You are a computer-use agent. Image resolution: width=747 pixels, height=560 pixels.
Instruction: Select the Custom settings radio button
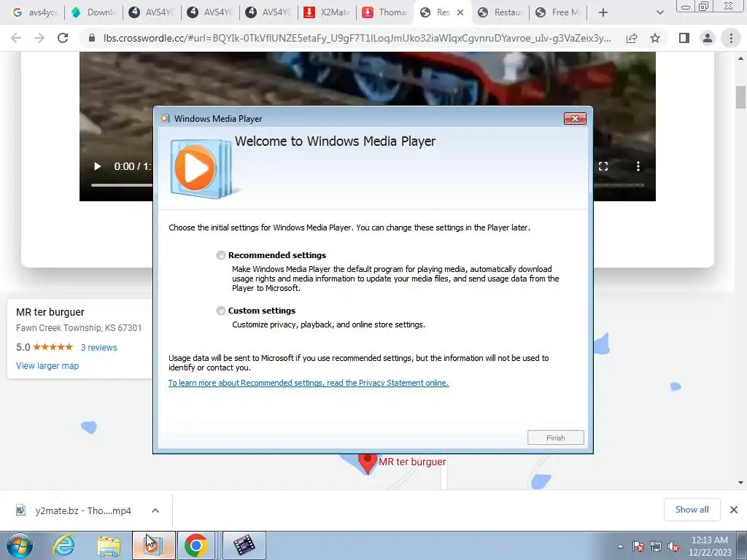click(220, 311)
